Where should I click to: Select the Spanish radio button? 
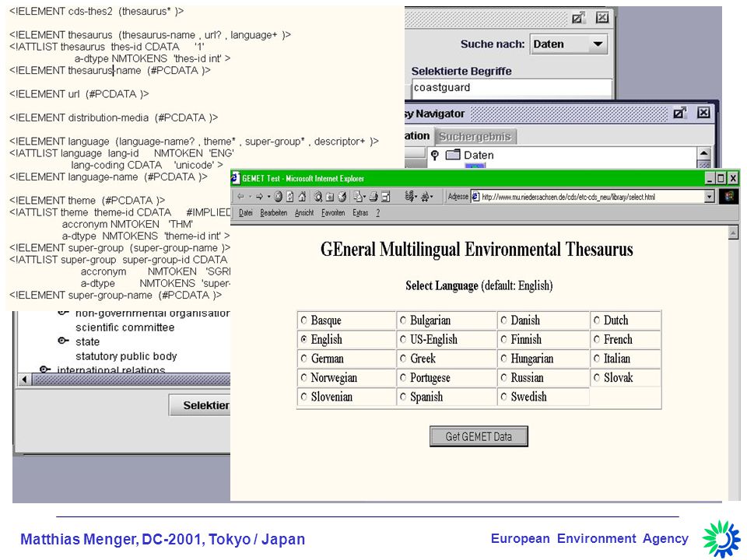(x=403, y=397)
